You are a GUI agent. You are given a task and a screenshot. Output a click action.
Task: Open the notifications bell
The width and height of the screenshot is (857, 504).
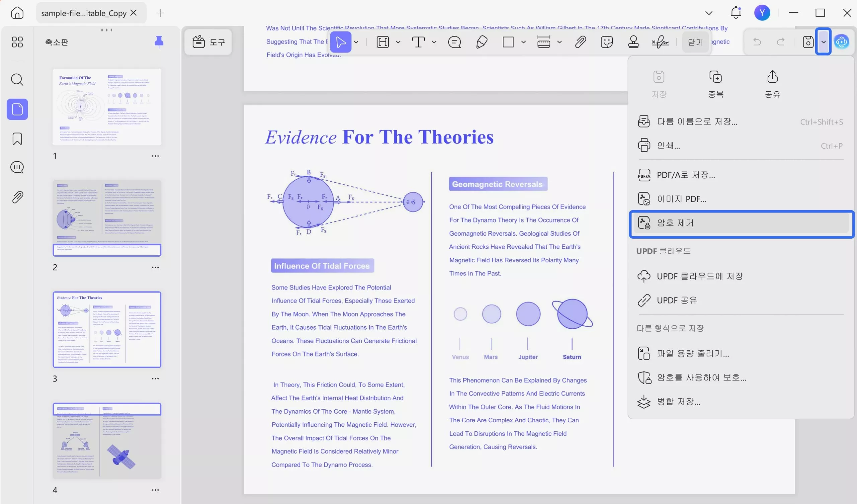pyautogui.click(x=735, y=13)
